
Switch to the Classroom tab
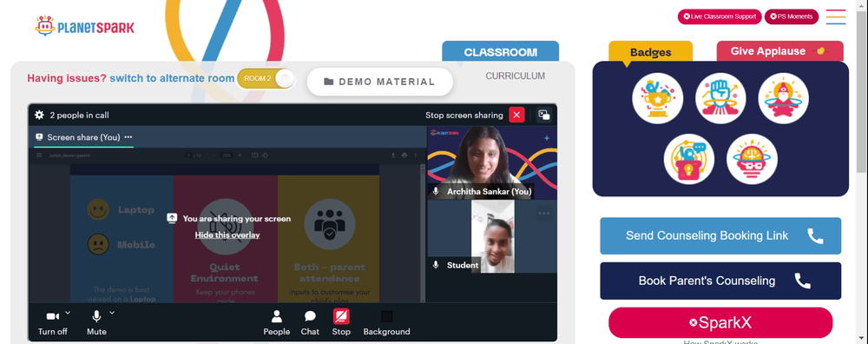tap(501, 51)
